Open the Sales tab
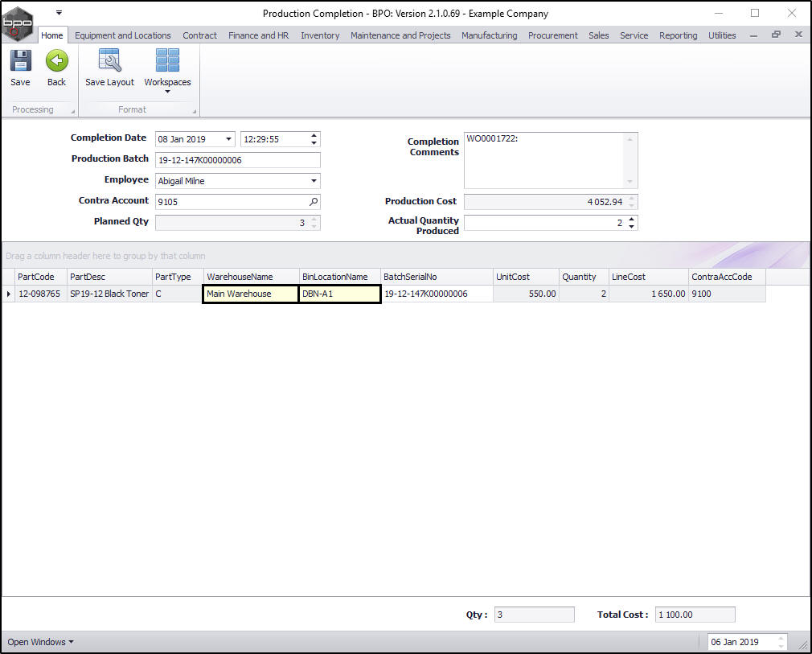Screen dimensions: 812x654 click(599, 35)
